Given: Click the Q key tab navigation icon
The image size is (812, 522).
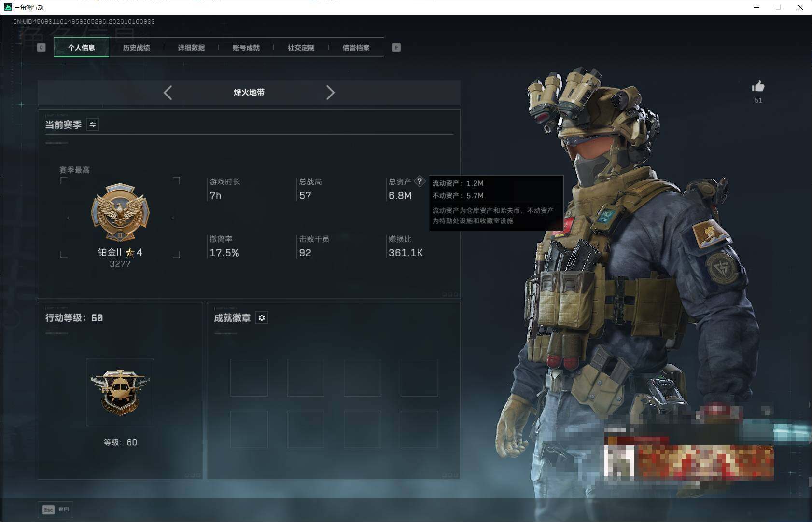Looking at the screenshot, I should [x=41, y=47].
